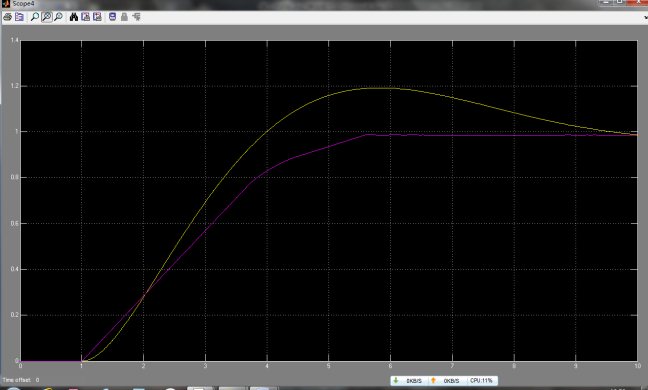
Task: Save current axes settings icon
Action: click(86, 17)
